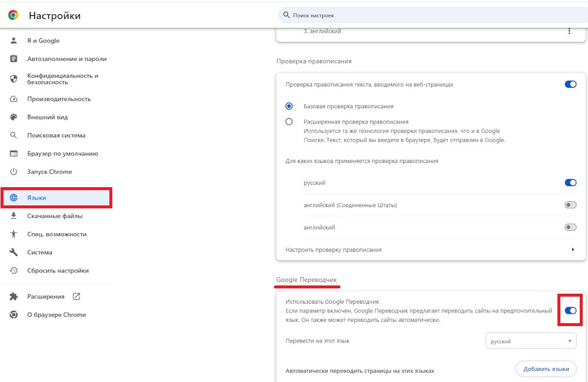Focus the Поиск настроек search field

pyautogui.click(x=433, y=15)
